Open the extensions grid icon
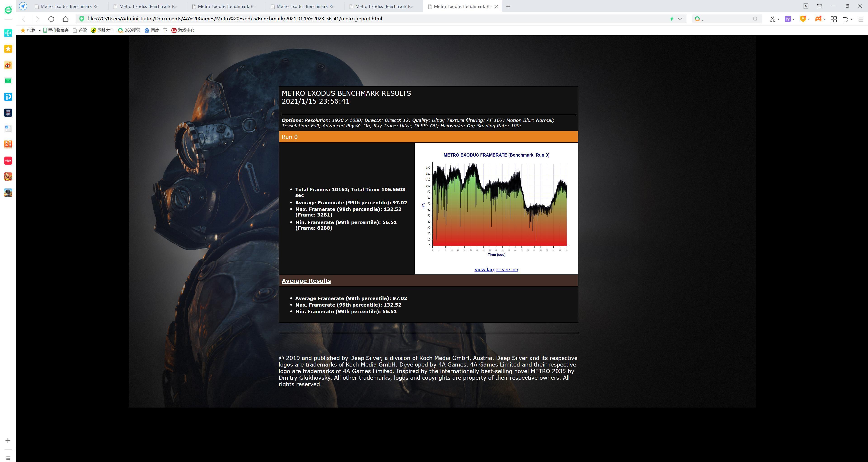The width and height of the screenshot is (868, 462). pyautogui.click(x=834, y=19)
